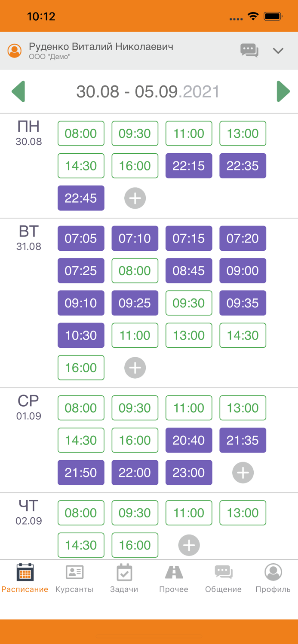Add a time slot for Thursday 02.09

[189, 545]
